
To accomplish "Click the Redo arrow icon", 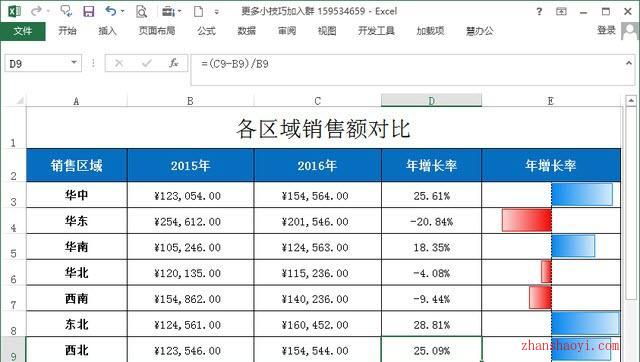I will point(36,11).
